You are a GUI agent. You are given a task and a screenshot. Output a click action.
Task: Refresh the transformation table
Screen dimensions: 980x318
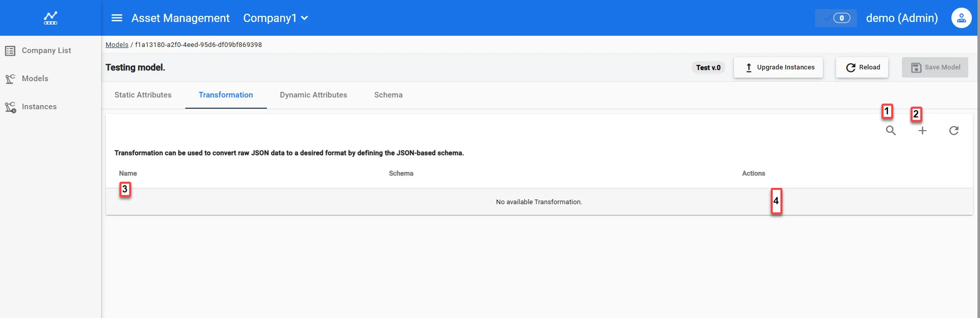click(x=953, y=131)
